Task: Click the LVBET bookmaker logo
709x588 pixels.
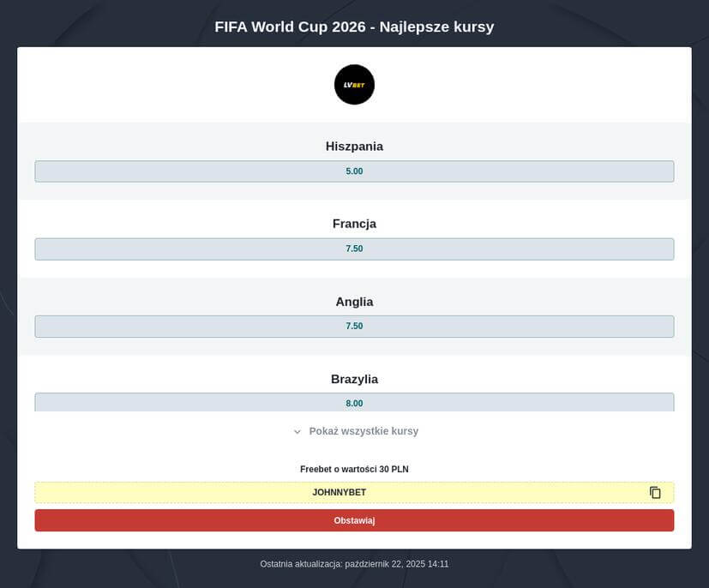Action: coord(354,85)
